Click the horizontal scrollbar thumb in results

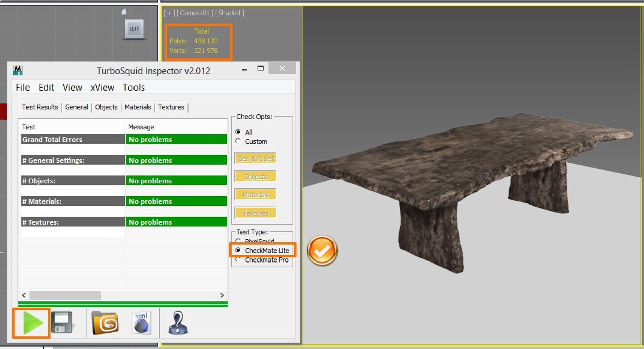coord(65,295)
